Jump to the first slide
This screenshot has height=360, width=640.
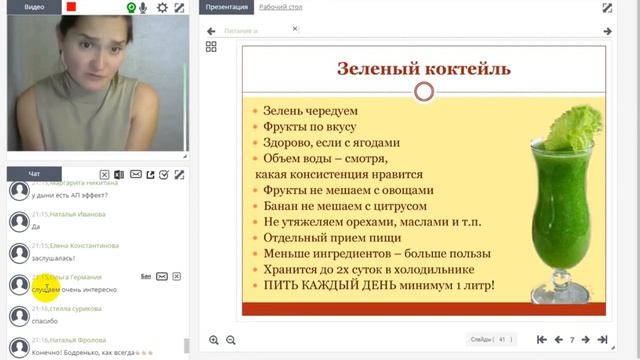pos(542,340)
